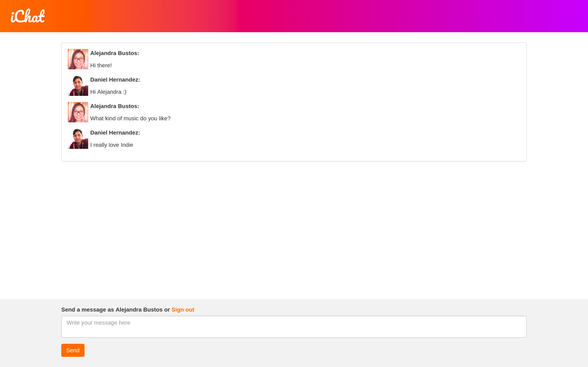Focus the 'Write your message here' field

pyautogui.click(x=294, y=326)
